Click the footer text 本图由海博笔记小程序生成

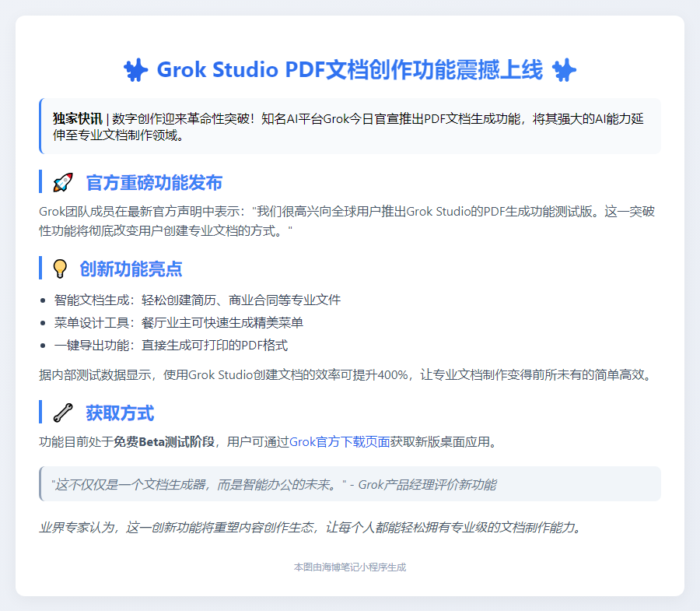tap(350, 567)
